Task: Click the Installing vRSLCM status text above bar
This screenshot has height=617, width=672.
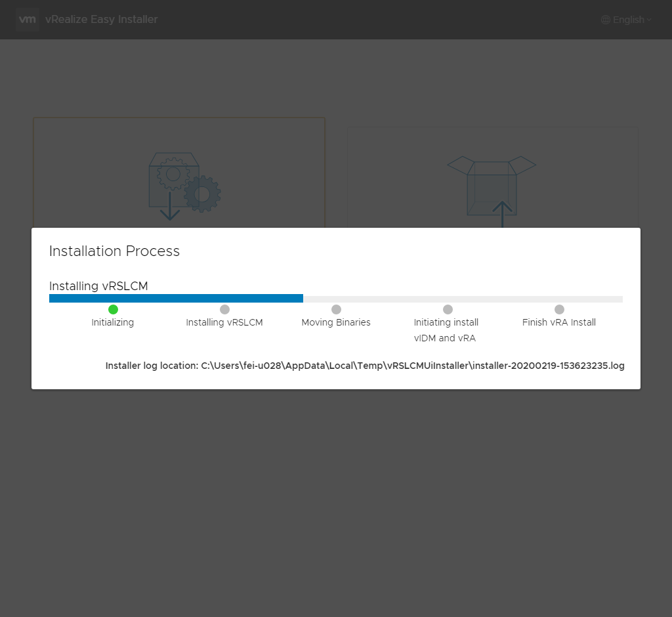Action: pos(98,286)
